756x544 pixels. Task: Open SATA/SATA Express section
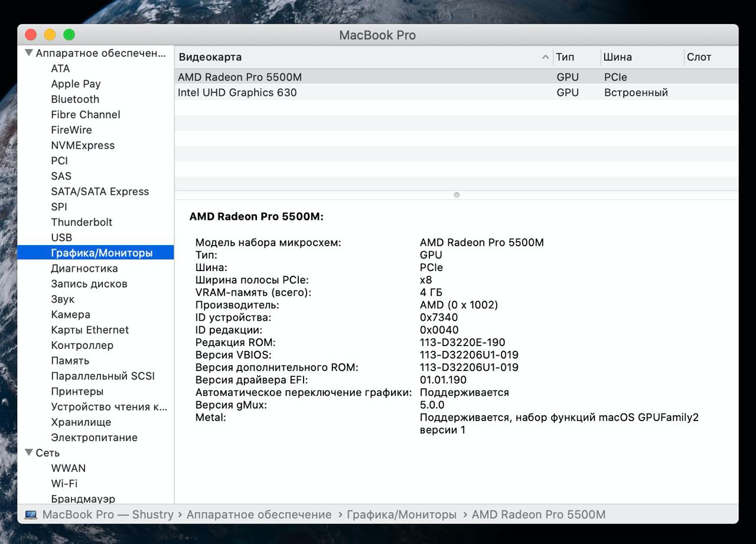coord(100,191)
